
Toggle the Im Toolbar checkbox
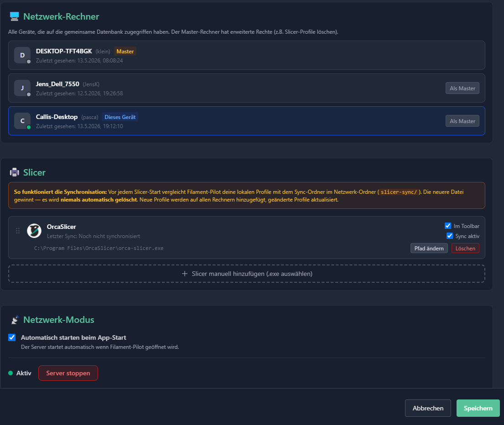pos(448,226)
